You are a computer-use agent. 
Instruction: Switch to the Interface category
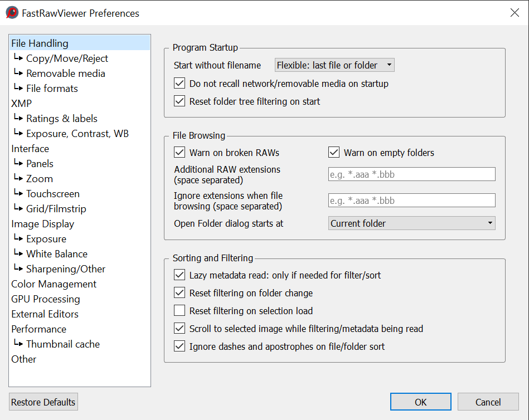pyautogui.click(x=30, y=148)
